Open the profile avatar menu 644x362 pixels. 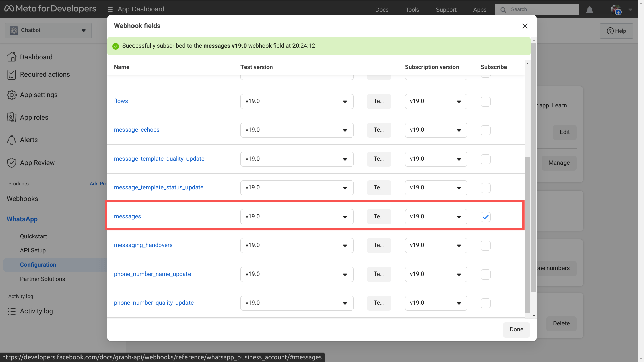616,10
